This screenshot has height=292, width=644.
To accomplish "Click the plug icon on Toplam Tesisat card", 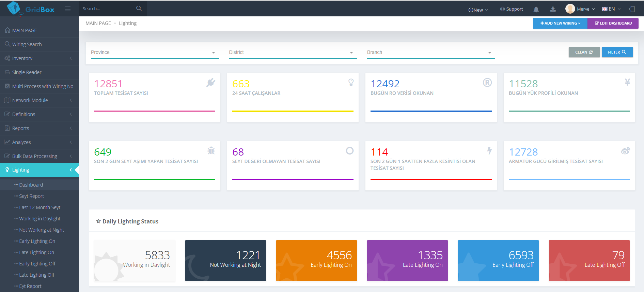I will [211, 83].
